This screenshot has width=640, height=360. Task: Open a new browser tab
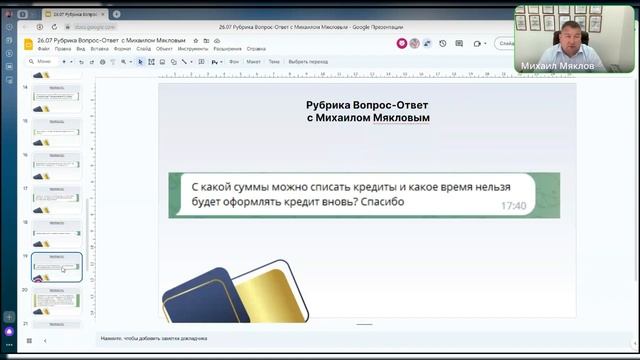[x=116, y=14]
